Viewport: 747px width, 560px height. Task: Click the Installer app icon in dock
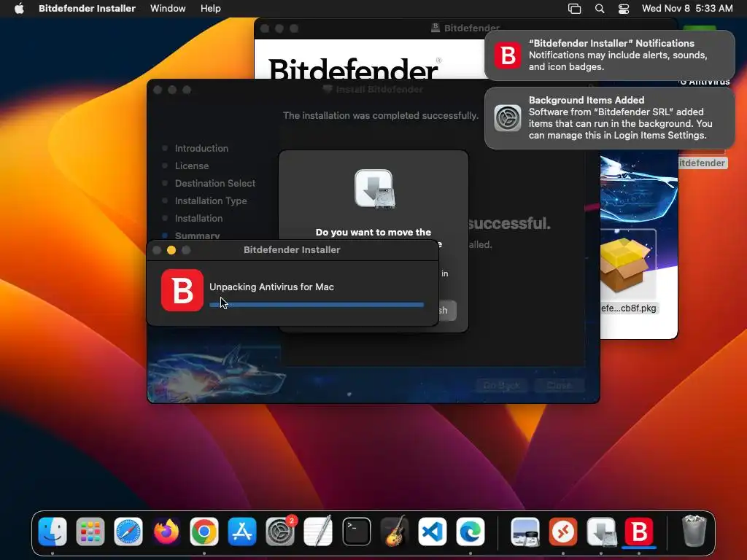coord(601,532)
